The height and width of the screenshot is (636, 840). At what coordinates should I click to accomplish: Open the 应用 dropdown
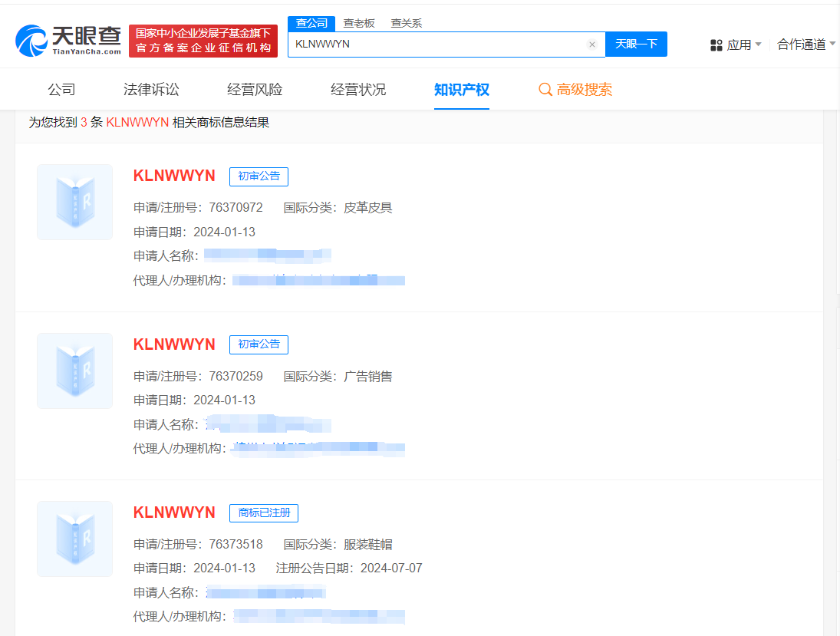pyautogui.click(x=739, y=45)
